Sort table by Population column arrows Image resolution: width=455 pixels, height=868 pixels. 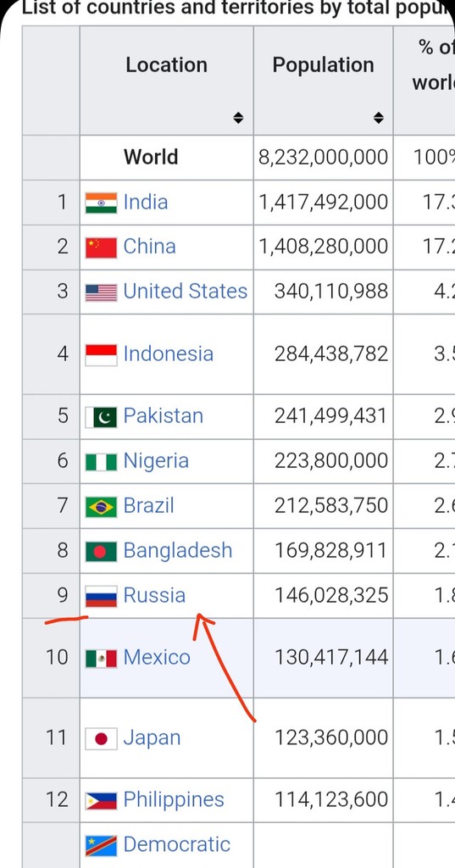[378, 117]
